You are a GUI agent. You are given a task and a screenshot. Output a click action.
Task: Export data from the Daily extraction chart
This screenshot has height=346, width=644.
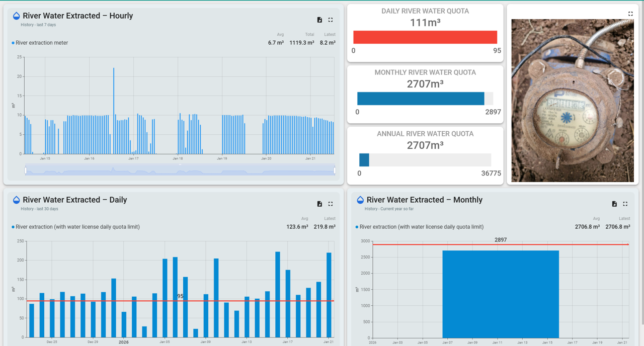pos(319,204)
